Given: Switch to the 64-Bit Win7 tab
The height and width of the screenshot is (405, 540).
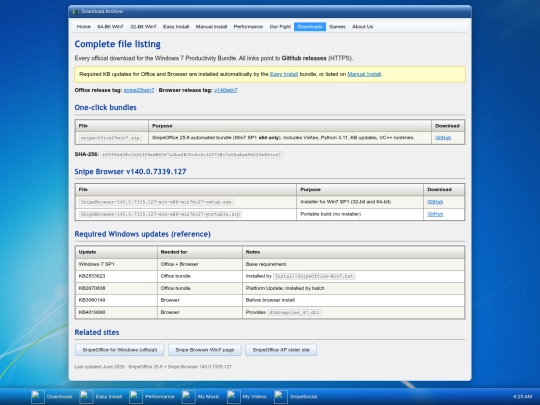Looking at the screenshot, I should (x=110, y=27).
